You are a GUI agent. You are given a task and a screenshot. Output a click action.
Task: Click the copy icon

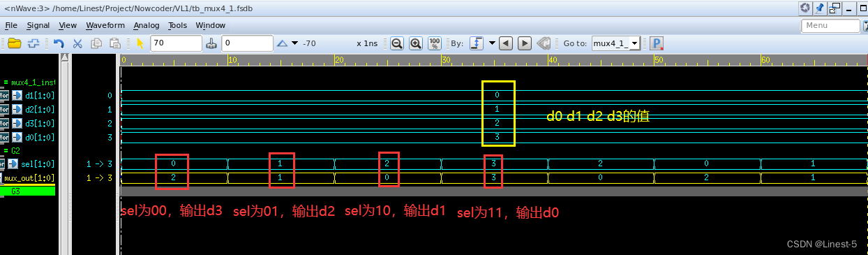(96, 43)
